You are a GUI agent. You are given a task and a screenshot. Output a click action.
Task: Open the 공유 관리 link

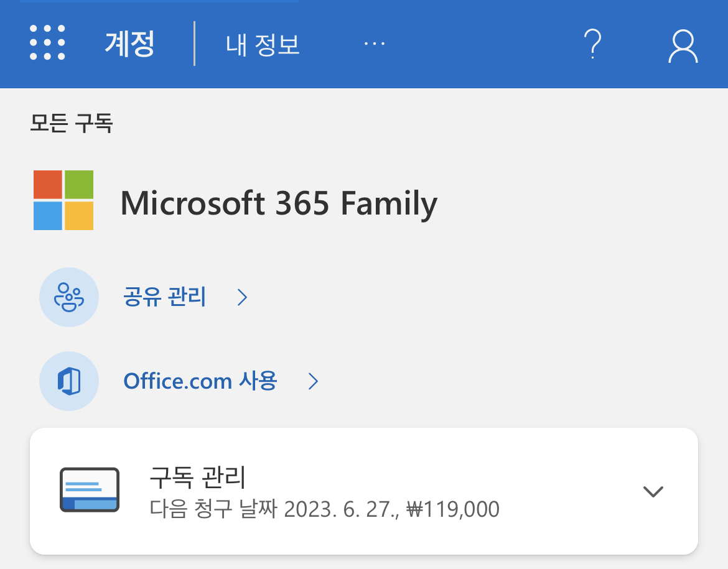coord(164,297)
